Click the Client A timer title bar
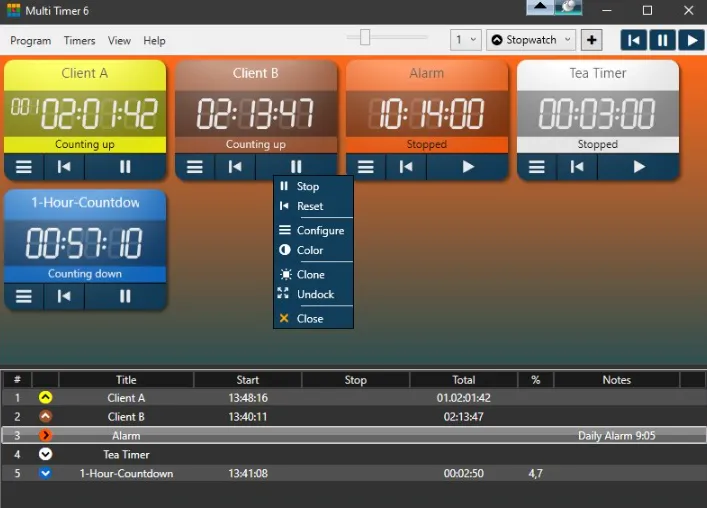This screenshot has width=707, height=508. (x=85, y=73)
